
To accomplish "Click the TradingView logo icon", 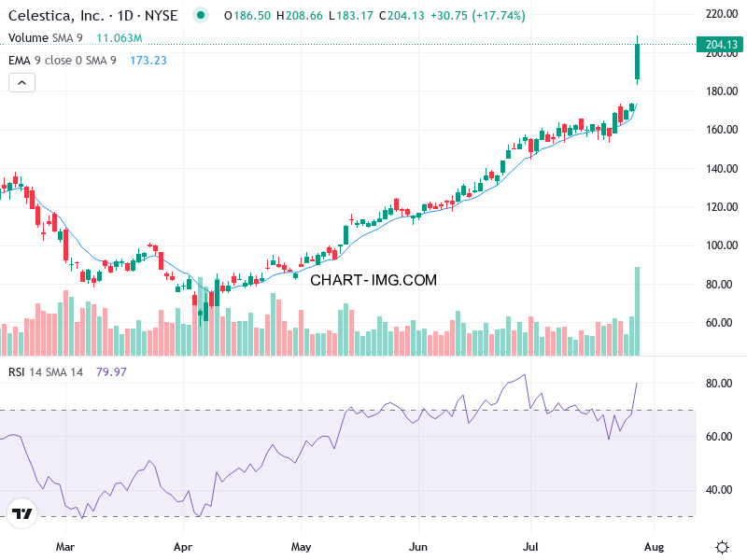I will (x=21, y=513).
